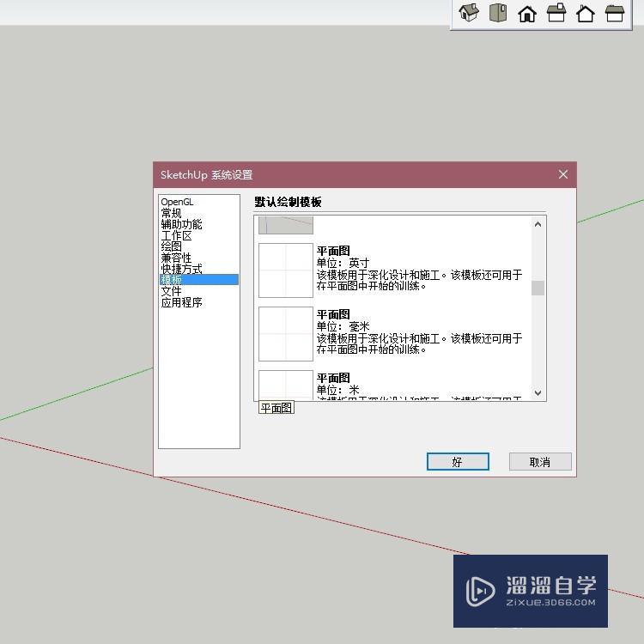Dismiss the dialog with 取消 button

click(x=540, y=462)
